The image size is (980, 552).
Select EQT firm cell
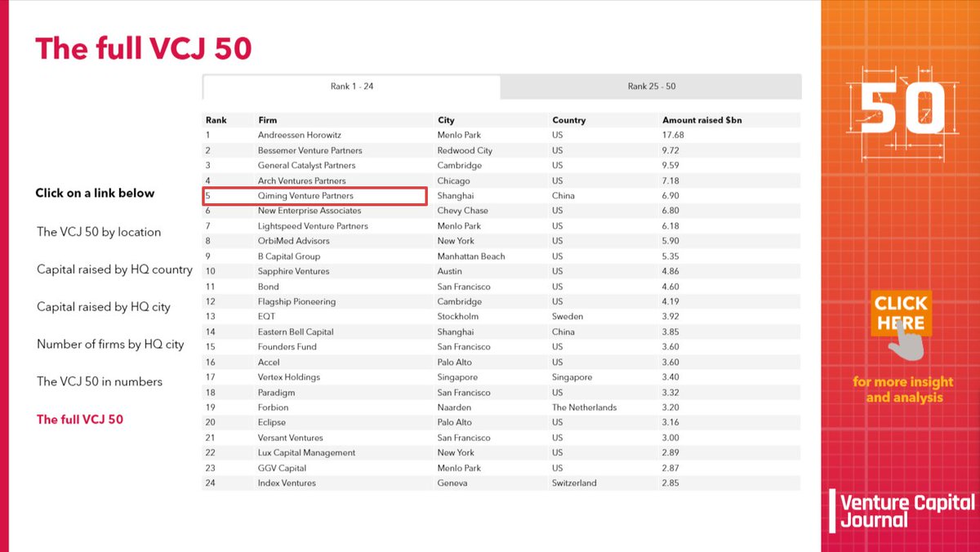pyautogui.click(x=267, y=316)
